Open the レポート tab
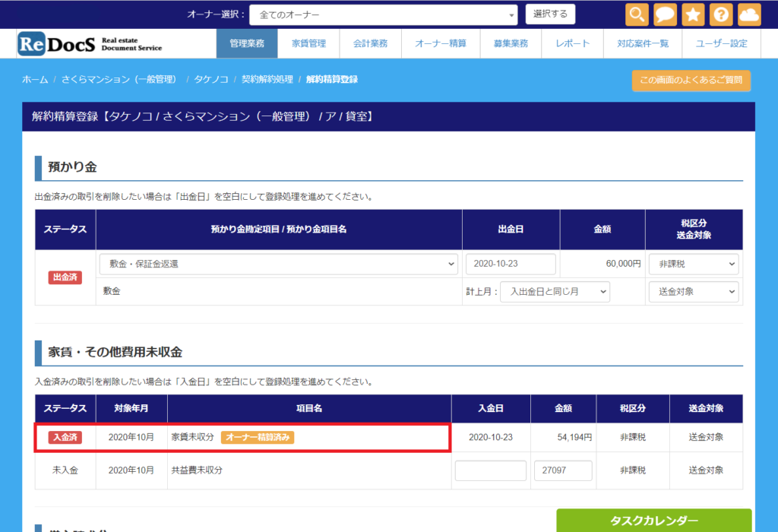This screenshot has height=532, width=778. 573,43
